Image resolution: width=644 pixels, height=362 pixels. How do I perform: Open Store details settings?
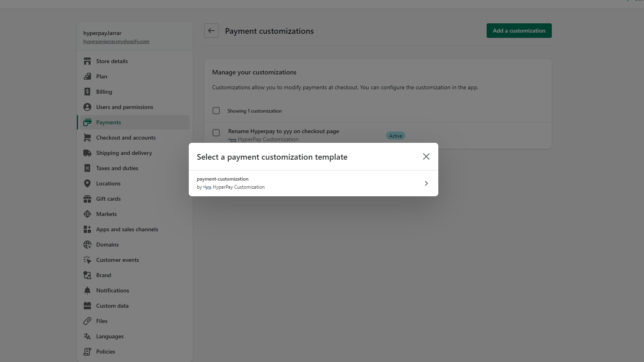tap(135, 61)
